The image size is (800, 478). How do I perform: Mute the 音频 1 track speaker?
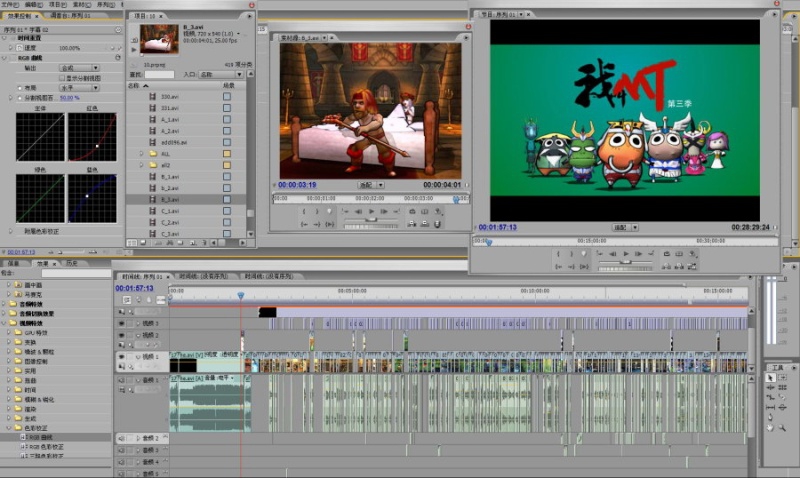121,380
